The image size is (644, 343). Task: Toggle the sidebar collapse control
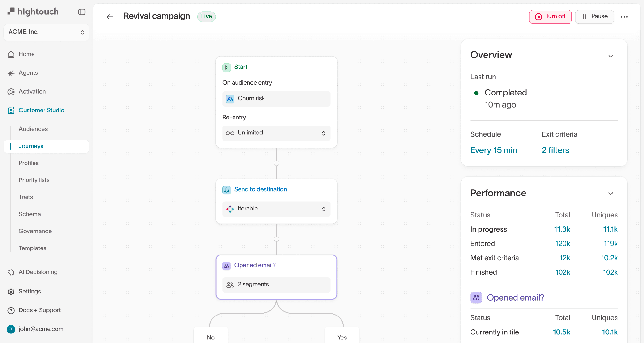(x=82, y=12)
